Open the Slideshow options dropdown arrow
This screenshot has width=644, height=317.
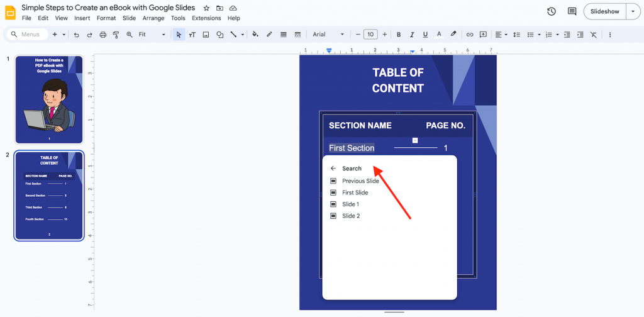tap(633, 11)
